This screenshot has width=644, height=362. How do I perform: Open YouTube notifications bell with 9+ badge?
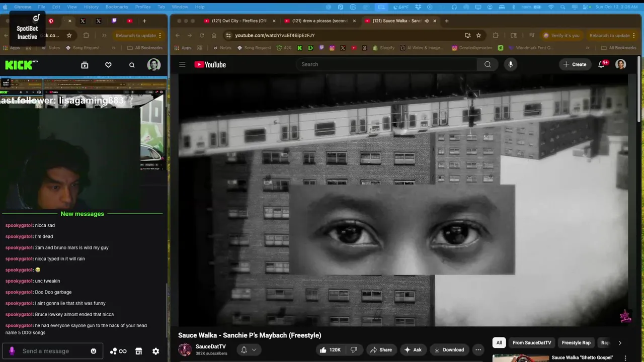[601, 64]
